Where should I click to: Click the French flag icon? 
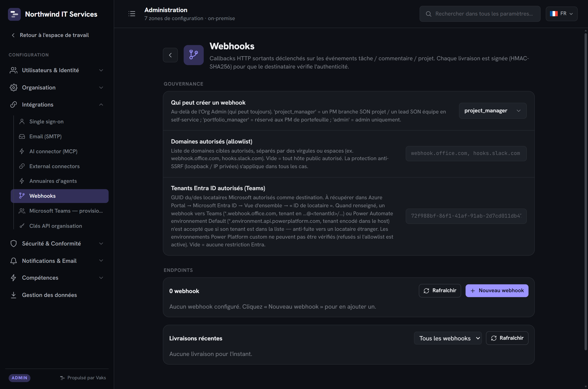553,14
